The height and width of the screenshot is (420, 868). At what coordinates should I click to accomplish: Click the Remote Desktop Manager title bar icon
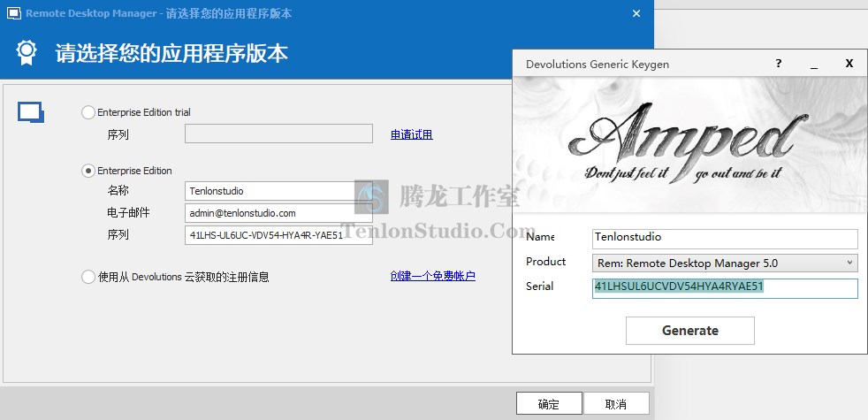point(14,13)
